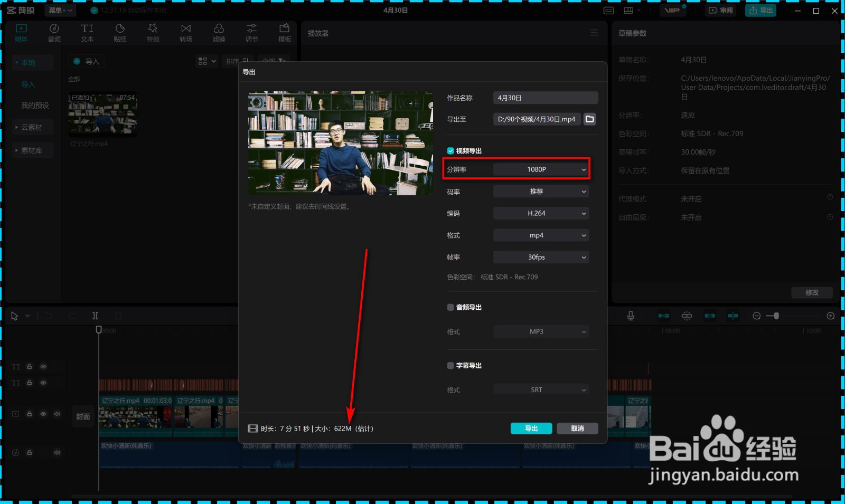Click the split clip tool
Image resolution: width=845 pixels, height=504 pixels.
[96, 316]
